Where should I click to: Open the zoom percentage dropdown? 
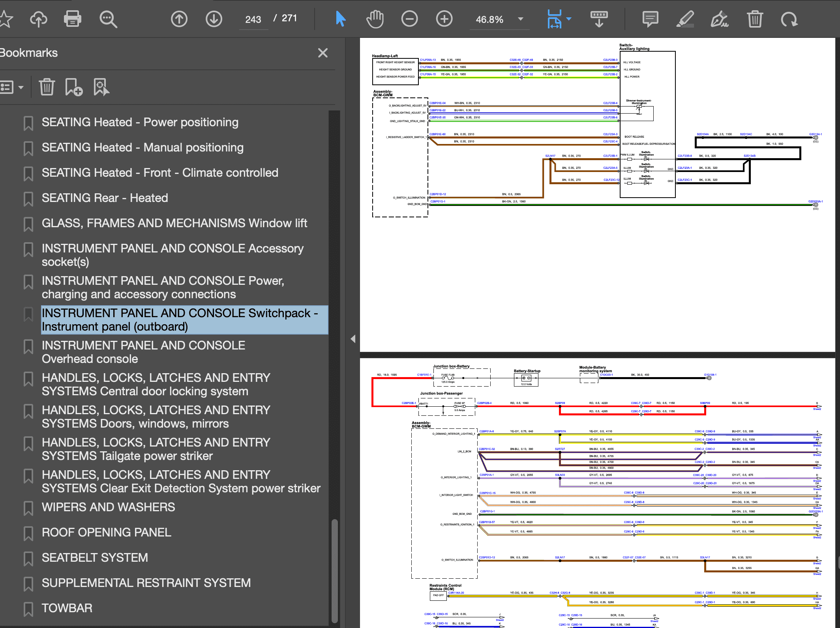tap(521, 19)
